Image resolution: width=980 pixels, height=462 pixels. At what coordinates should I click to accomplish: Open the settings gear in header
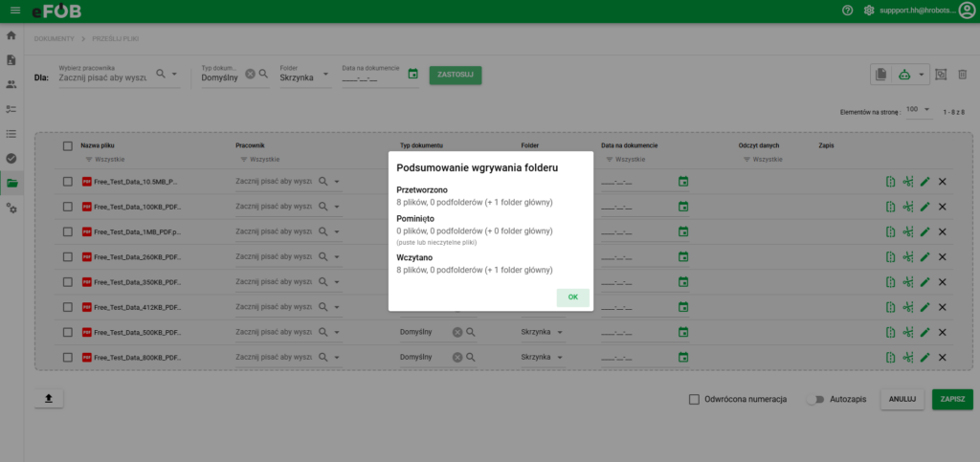(x=868, y=11)
